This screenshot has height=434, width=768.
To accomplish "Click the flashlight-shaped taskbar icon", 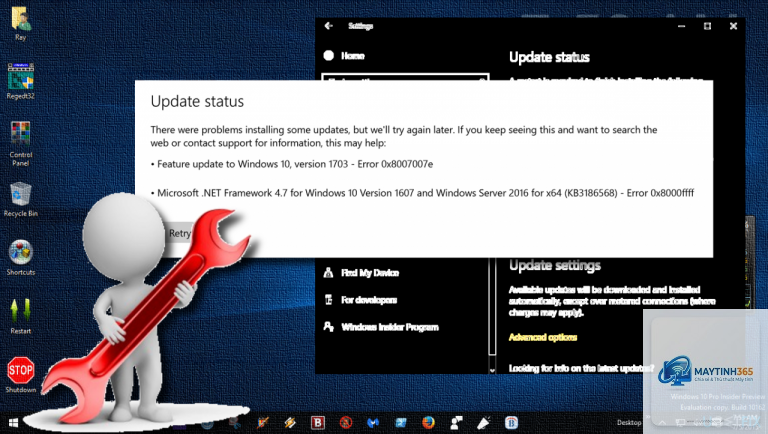I will 483,422.
